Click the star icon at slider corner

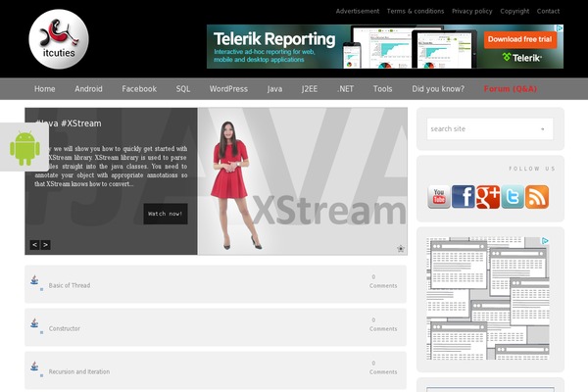[401, 248]
